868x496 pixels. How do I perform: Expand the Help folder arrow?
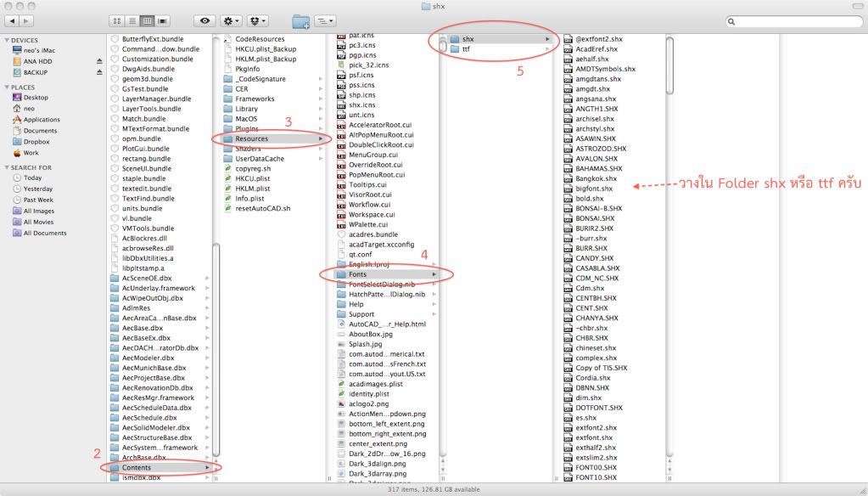click(x=434, y=304)
